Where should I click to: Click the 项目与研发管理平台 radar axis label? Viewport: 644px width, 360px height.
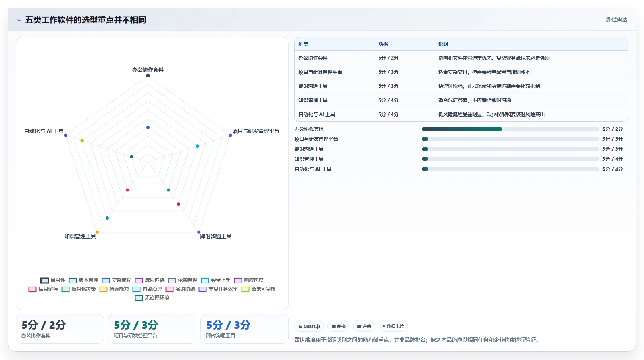point(256,131)
